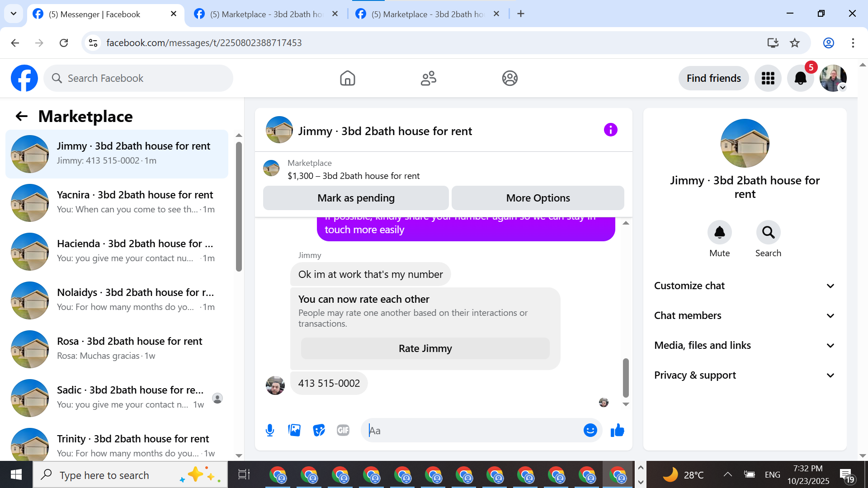Expand Customize chat section
The image size is (868, 488).
(745, 286)
